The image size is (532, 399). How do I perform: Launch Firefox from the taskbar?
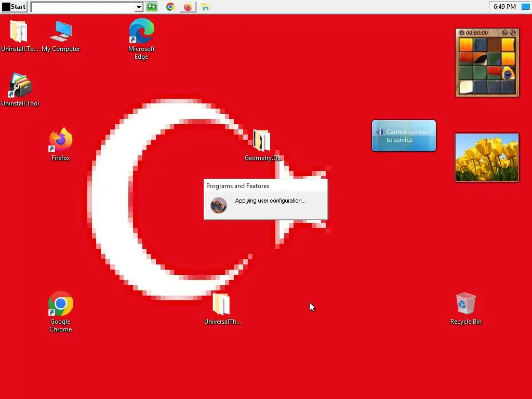point(188,7)
